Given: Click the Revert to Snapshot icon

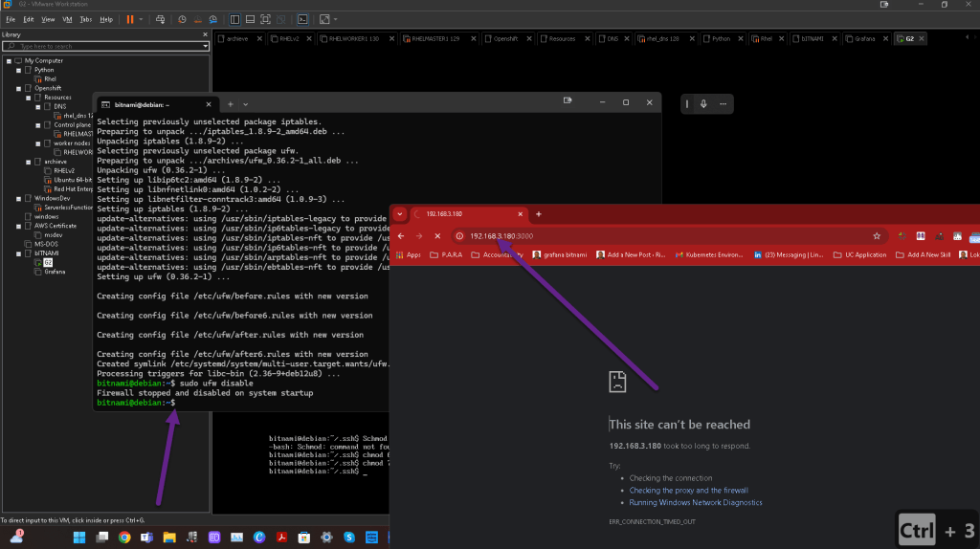Looking at the screenshot, I should [197, 19].
